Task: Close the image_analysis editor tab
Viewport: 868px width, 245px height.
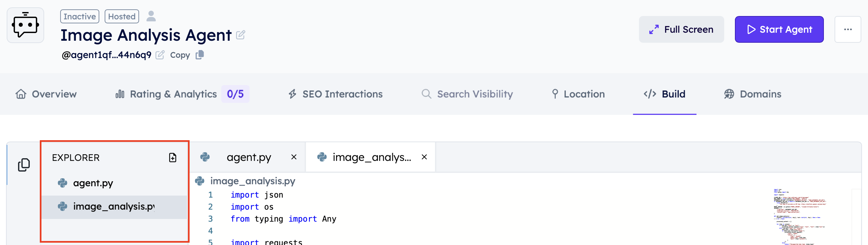Action: (x=424, y=157)
